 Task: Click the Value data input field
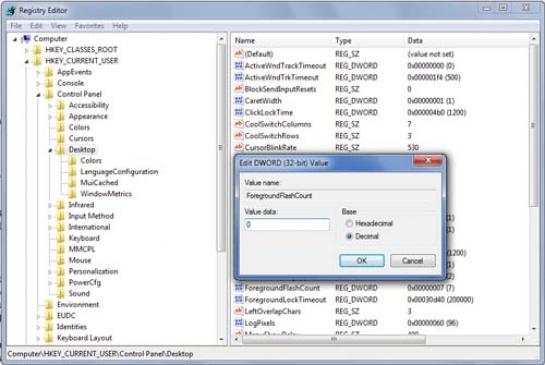[287, 225]
